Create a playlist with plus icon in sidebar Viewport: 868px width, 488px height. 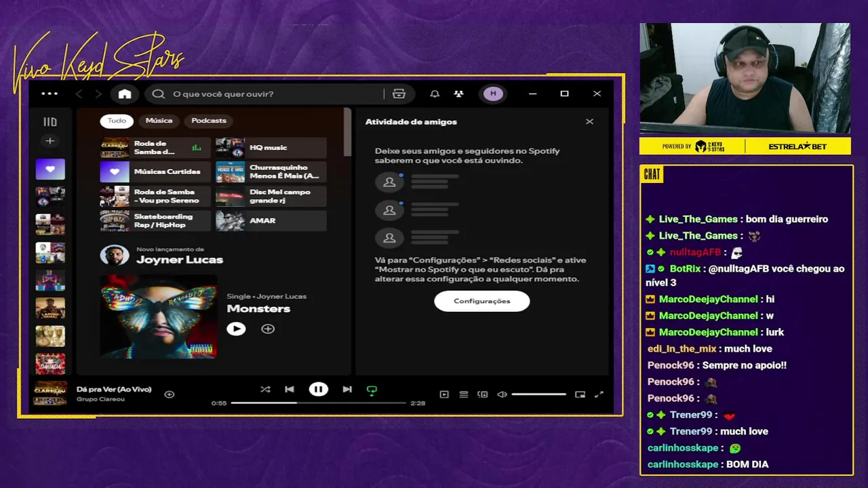[50, 141]
